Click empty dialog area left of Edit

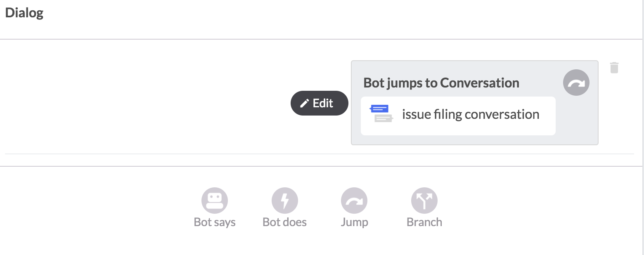(x=144, y=103)
